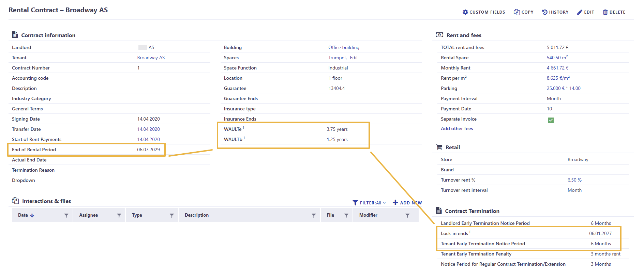Click Add other fees link
644x279 pixels.
(x=457, y=128)
